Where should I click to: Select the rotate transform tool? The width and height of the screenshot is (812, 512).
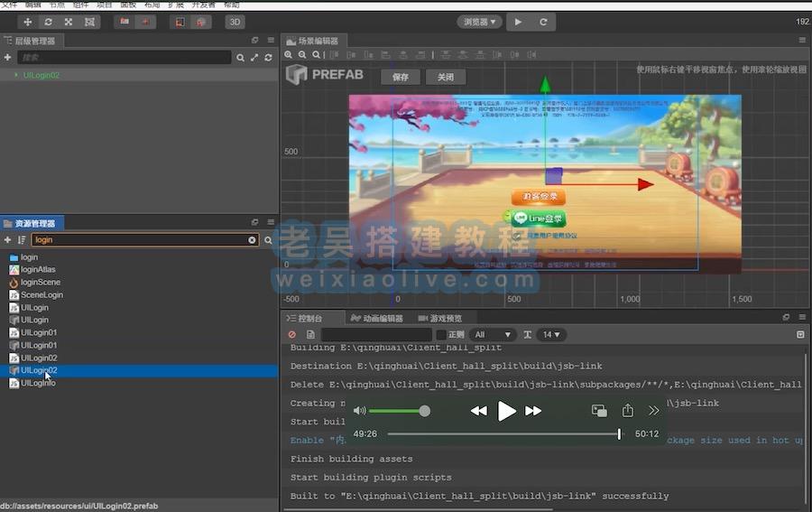pyautogui.click(x=48, y=22)
